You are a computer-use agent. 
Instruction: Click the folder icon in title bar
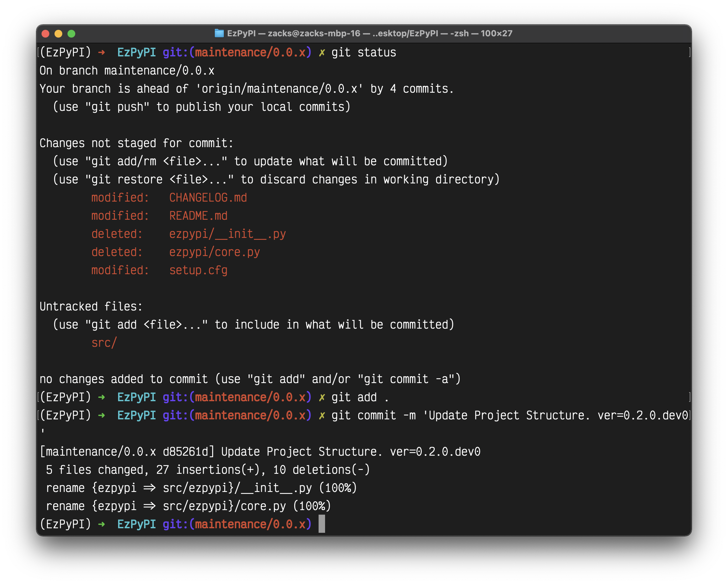pyautogui.click(x=219, y=33)
